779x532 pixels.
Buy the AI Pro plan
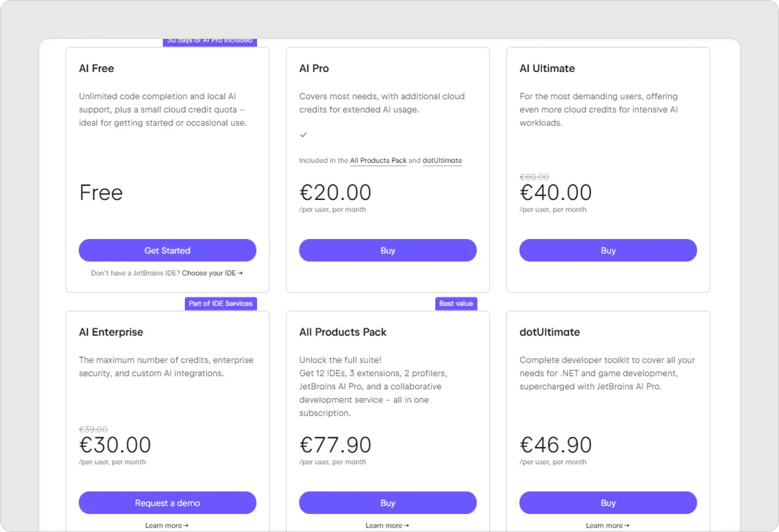click(388, 250)
